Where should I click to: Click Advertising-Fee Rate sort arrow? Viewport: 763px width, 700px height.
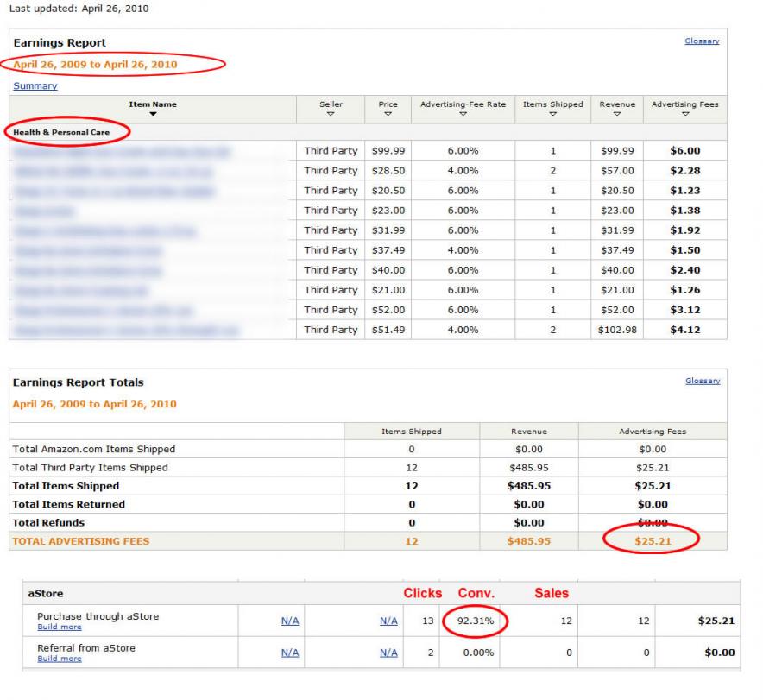tap(463, 114)
